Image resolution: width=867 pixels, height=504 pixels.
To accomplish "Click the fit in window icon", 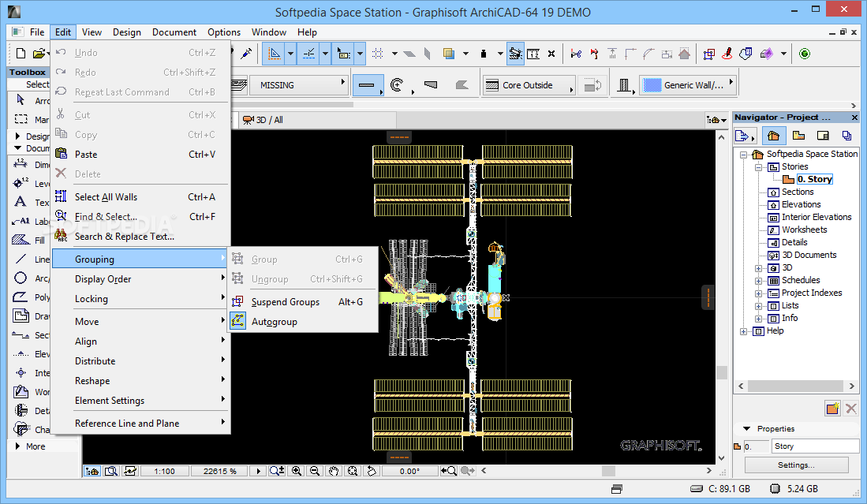I will pos(352,471).
